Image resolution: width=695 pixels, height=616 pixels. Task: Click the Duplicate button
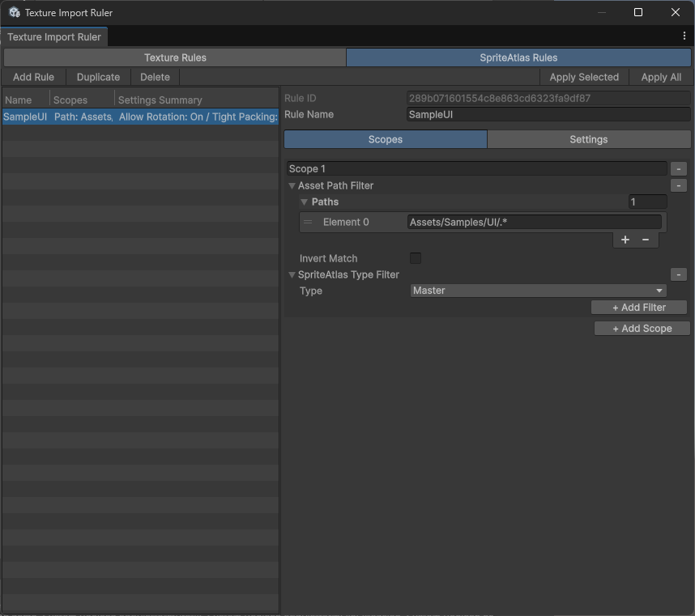pos(98,77)
